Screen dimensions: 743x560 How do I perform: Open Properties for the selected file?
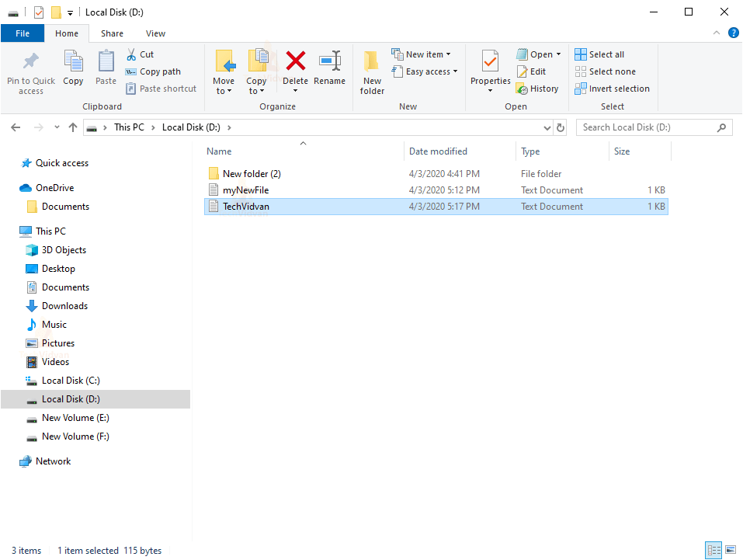pyautogui.click(x=489, y=70)
